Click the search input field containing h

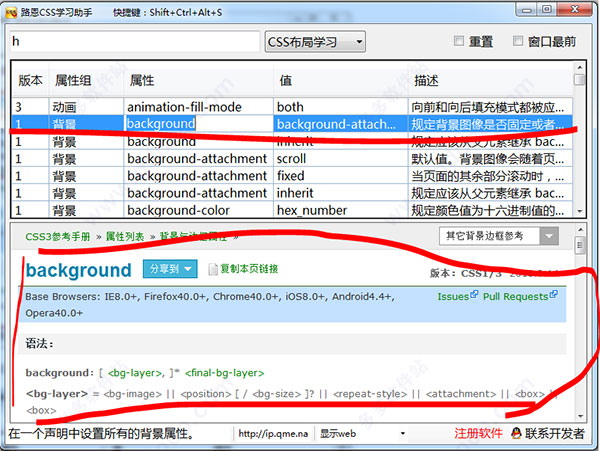pos(135,41)
